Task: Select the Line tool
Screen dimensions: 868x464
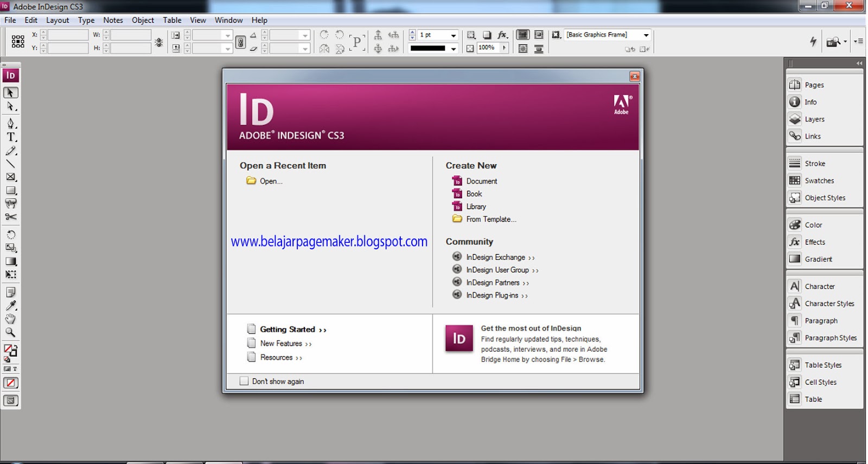Action: coord(10,164)
